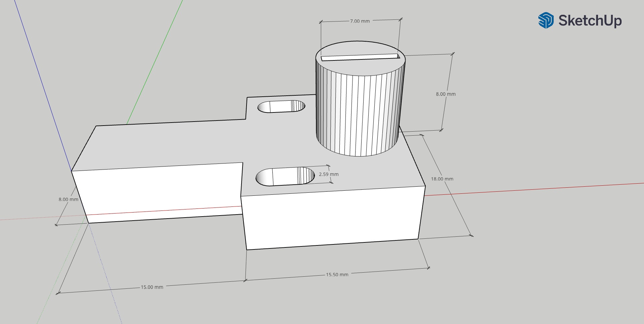Click the SketchUp logo icon
644x324 pixels.
point(546,20)
